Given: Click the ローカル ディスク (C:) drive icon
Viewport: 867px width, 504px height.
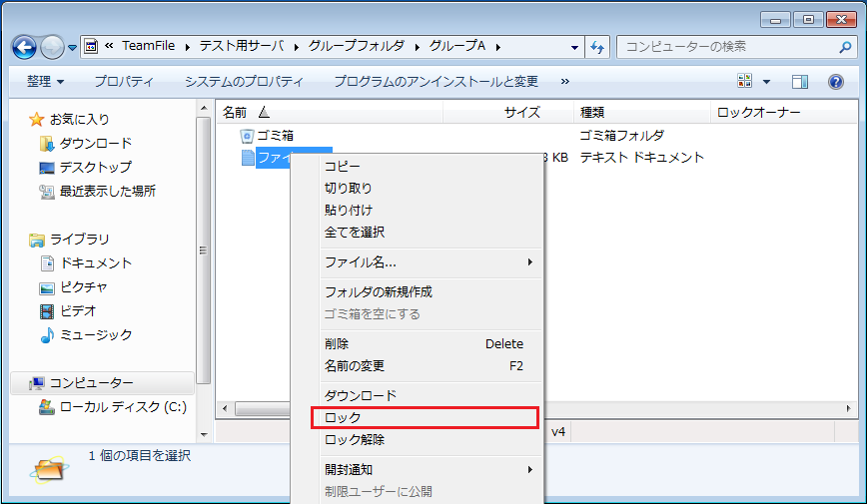Looking at the screenshot, I should coord(46,407).
